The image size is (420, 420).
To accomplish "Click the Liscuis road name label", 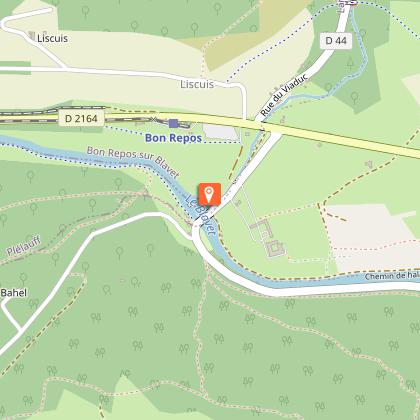I will (197, 84).
